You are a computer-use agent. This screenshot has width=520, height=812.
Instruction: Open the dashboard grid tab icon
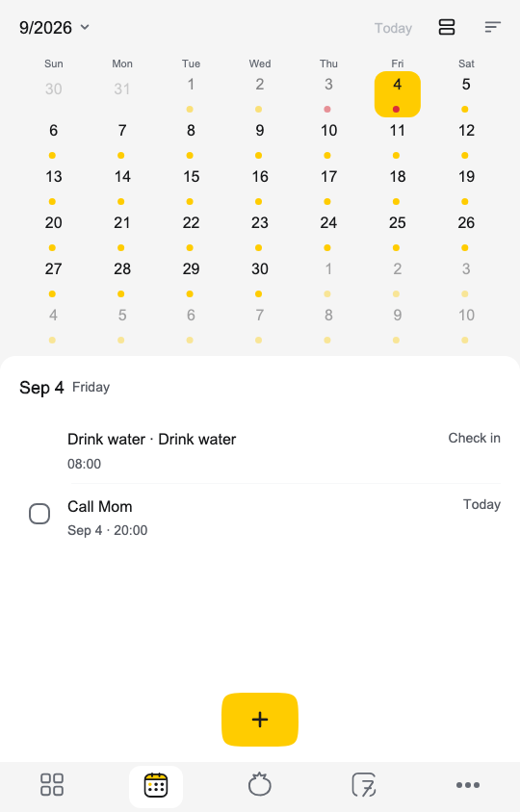52,784
